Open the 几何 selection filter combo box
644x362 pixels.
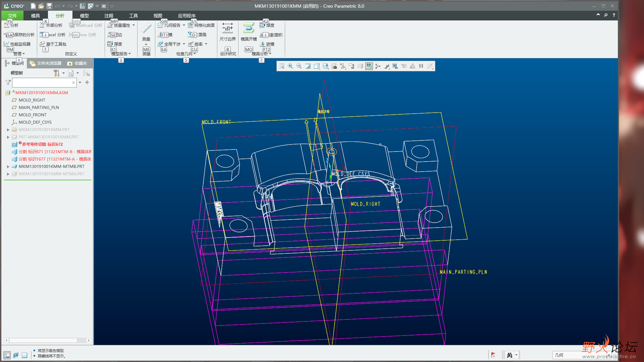tap(582, 355)
